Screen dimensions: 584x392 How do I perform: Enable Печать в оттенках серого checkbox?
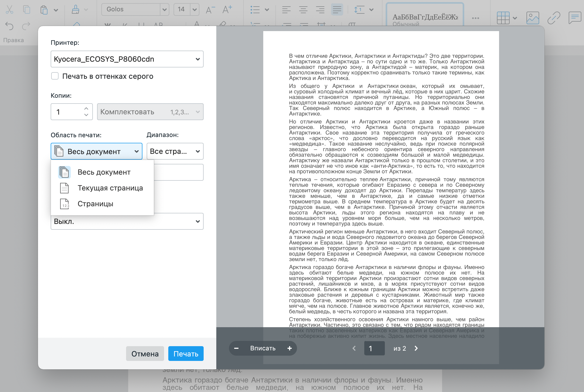pos(55,76)
